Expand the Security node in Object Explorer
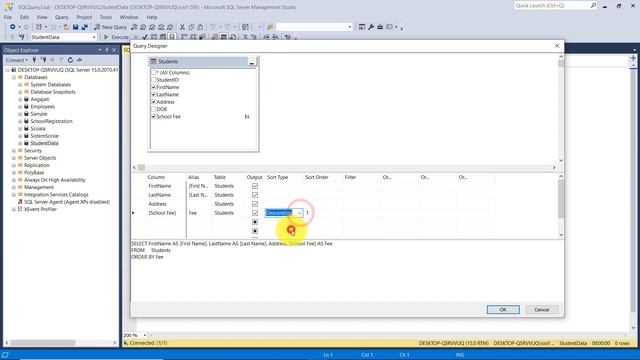Image resolution: width=640 pixels, height=360 pixels. click(x=14, y=151)
